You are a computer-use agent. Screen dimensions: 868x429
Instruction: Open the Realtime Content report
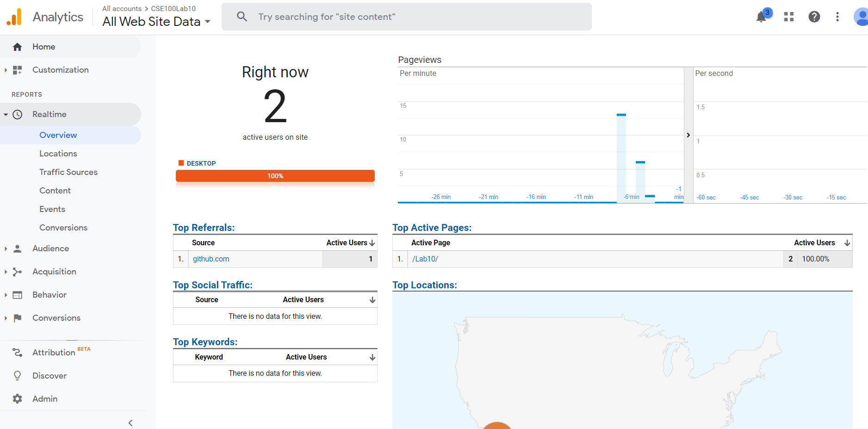[55, 191]
